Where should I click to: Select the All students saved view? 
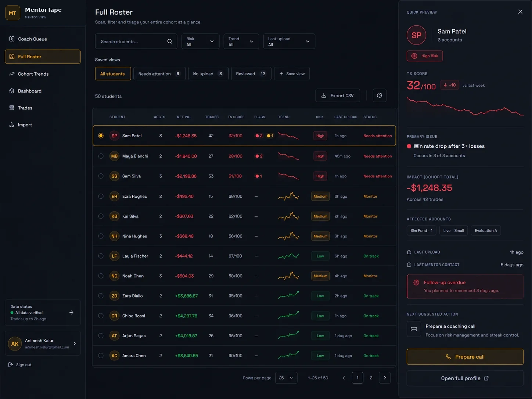(113, 74)
